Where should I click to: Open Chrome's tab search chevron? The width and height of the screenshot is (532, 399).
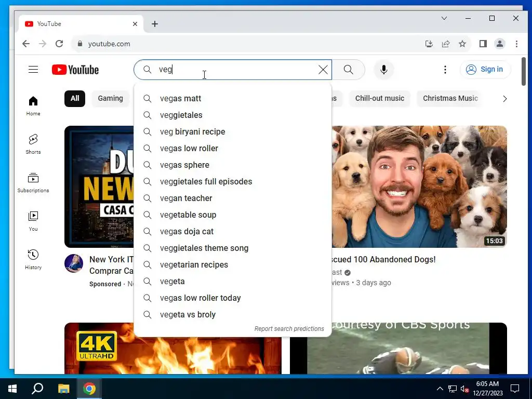(444, 18)
